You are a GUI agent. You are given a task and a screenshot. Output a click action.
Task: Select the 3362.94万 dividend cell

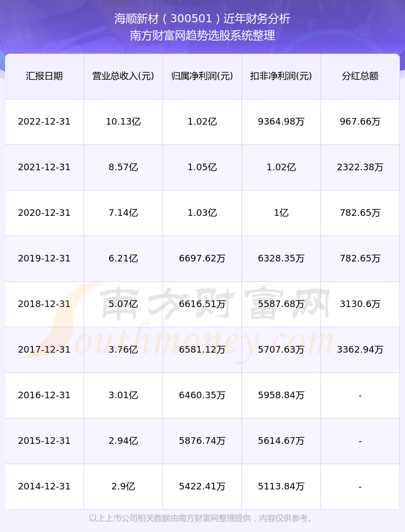click(360, 350)
